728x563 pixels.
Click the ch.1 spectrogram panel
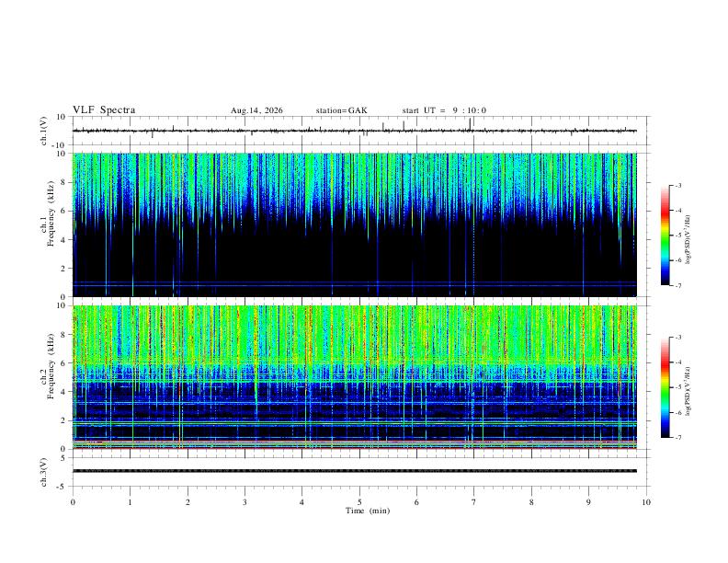point(354,224)
